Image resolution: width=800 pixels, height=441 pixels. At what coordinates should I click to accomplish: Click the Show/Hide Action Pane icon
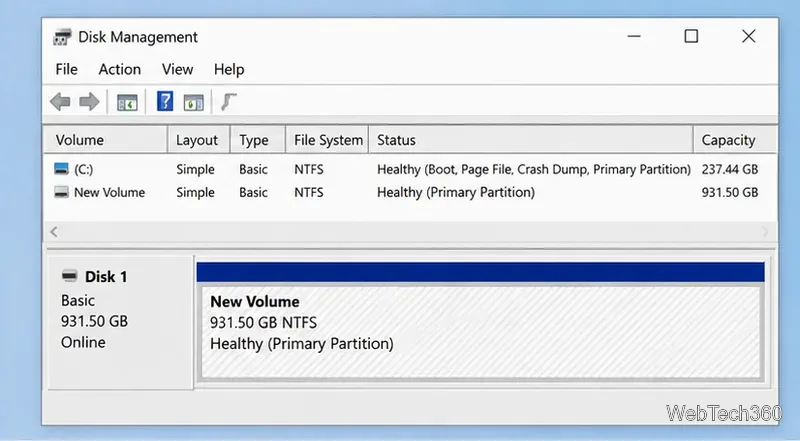coord(193,102)
